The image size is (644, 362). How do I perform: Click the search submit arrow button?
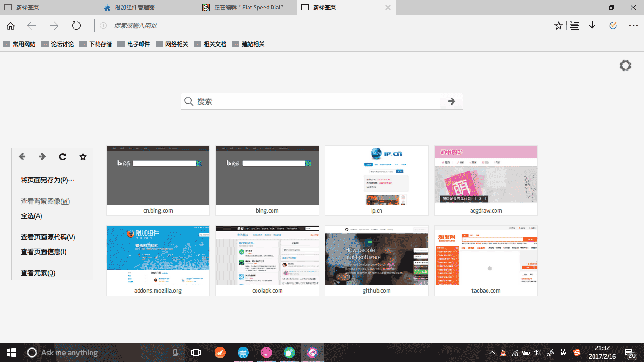[x=451, y=101]
